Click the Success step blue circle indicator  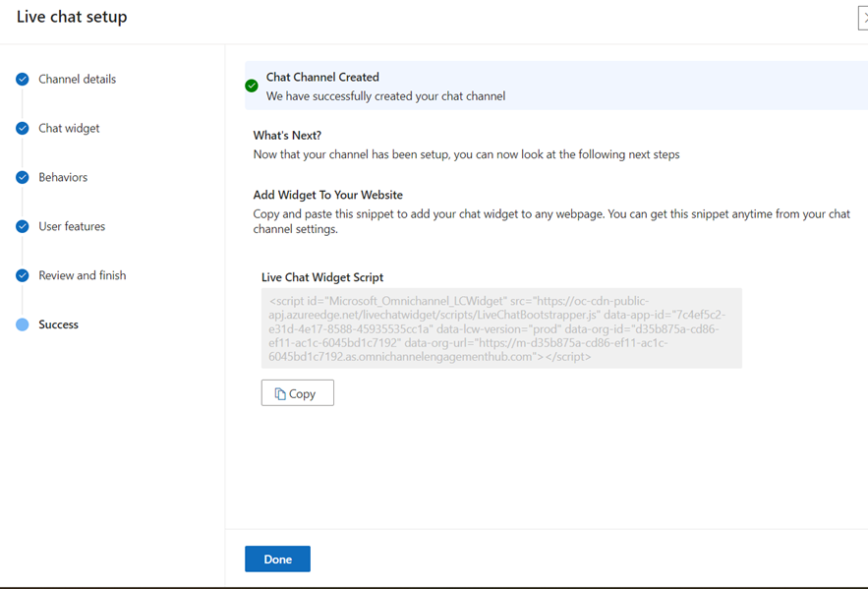click(23, 325)
